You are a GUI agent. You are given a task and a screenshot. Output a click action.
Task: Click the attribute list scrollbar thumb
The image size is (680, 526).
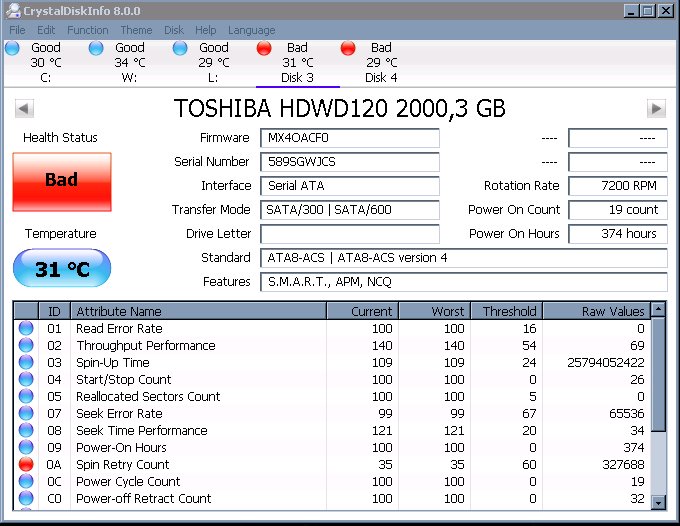coord(658,374)
